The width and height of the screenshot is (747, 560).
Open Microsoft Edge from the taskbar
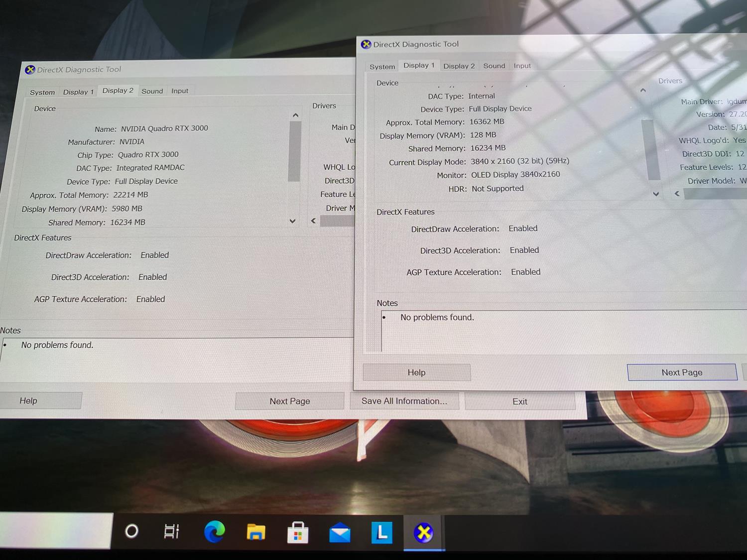[x=215, y=532]
